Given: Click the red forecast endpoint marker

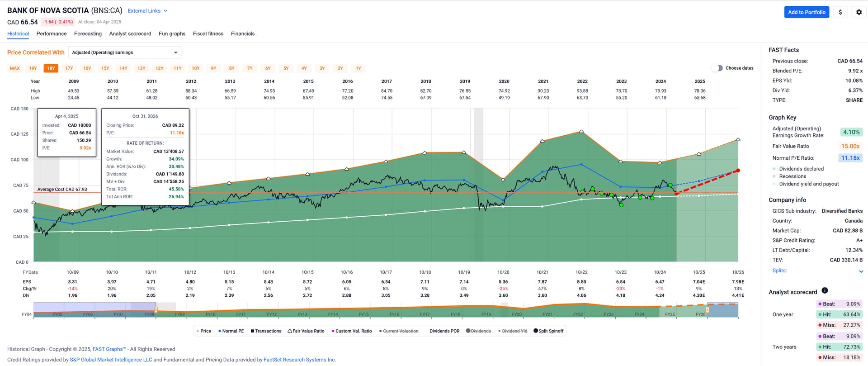Looking at the screenshot, I should coord(738,171).
